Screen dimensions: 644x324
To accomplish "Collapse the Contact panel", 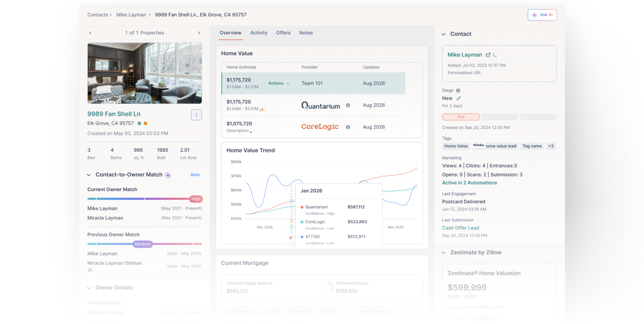I will pos(443,34).
